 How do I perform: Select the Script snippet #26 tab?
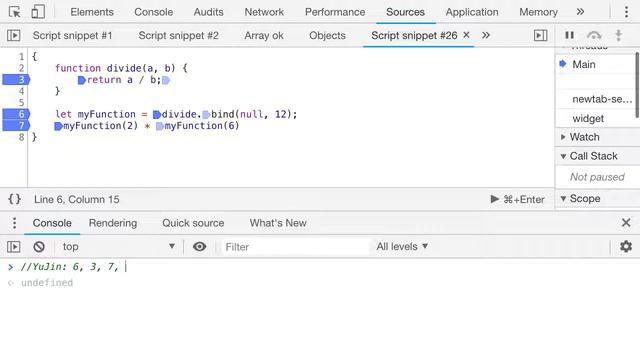click(414, 36)
